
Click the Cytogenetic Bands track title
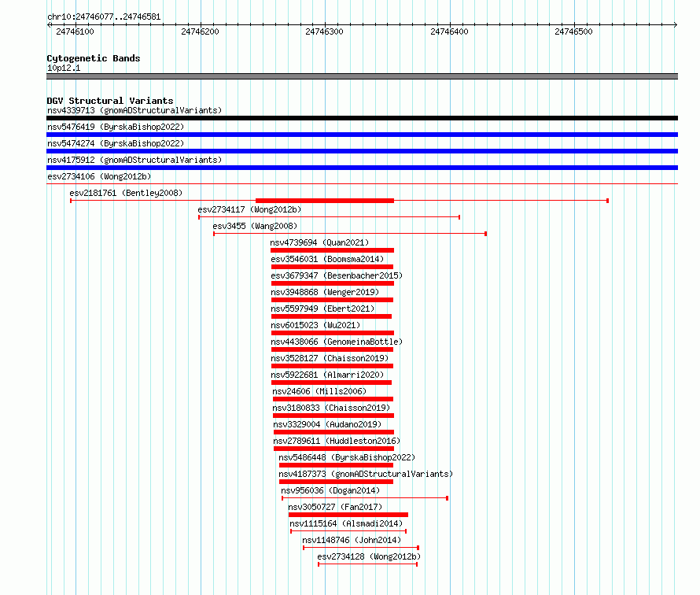coord(94,58)
